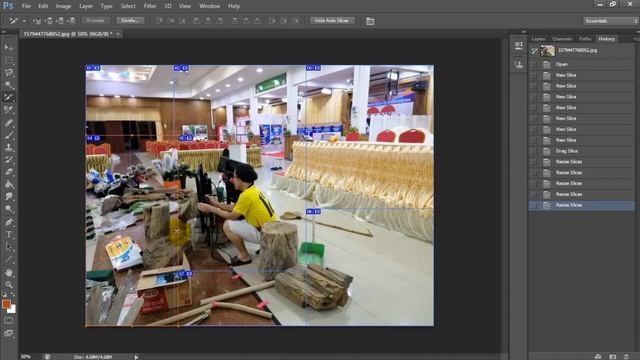Collapse the toolbox double-arrow
Viewport: 640px width, 360px height.
point(4,32)
